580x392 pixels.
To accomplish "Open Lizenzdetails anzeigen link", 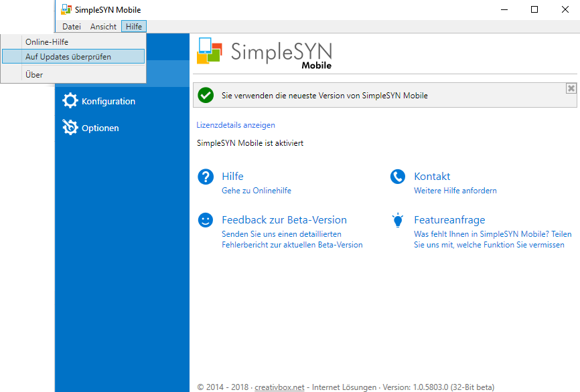I will click(236, 125).
